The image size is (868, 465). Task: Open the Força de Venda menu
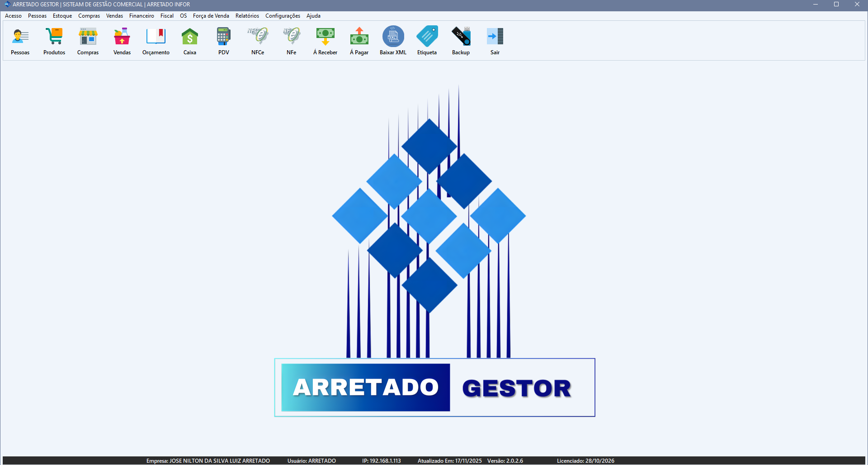pos(211,15)
